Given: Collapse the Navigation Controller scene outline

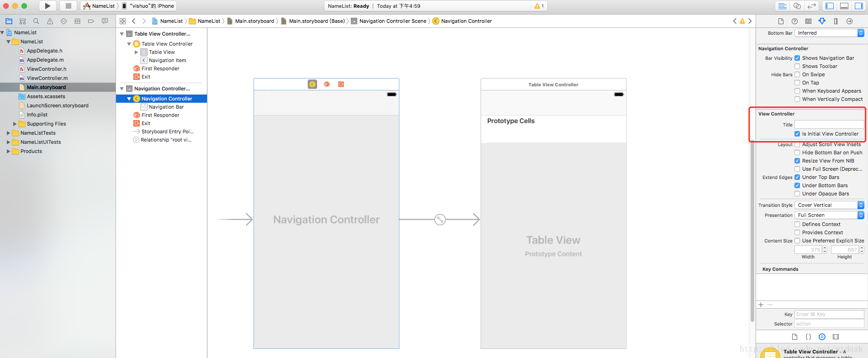Looking at the screenshot, I should click(122, 89).
